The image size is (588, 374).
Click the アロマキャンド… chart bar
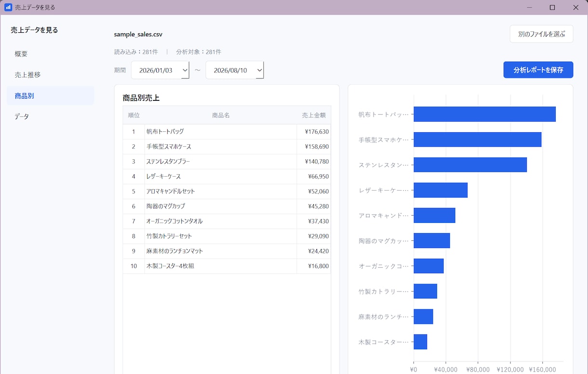tap(434, 215)
